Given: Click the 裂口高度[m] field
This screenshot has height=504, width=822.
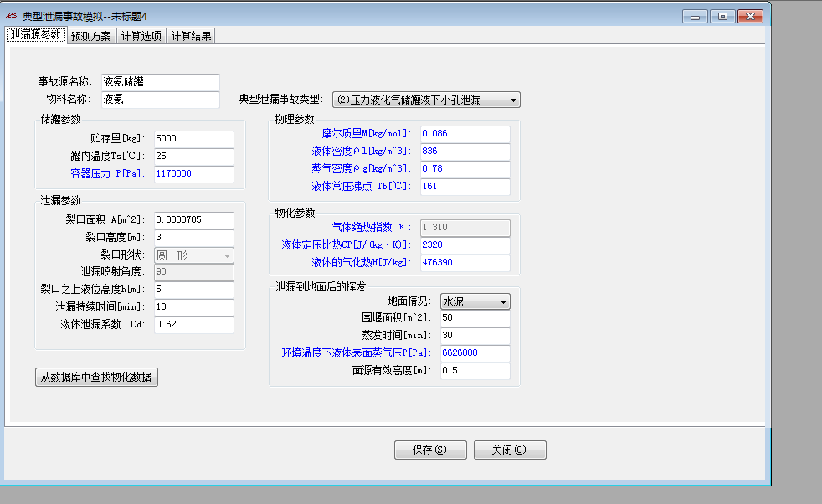Looking at the screenshot, I should (x=194, y=237).
